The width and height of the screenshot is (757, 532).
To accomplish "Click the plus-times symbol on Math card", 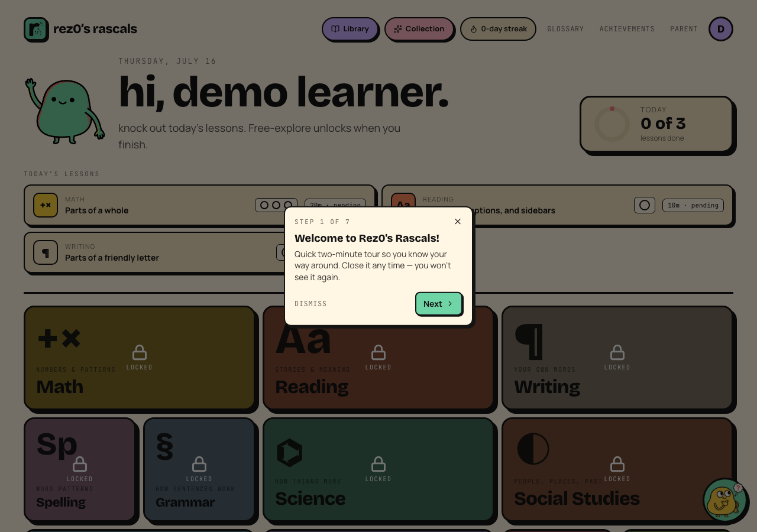I will pos(59,339).
